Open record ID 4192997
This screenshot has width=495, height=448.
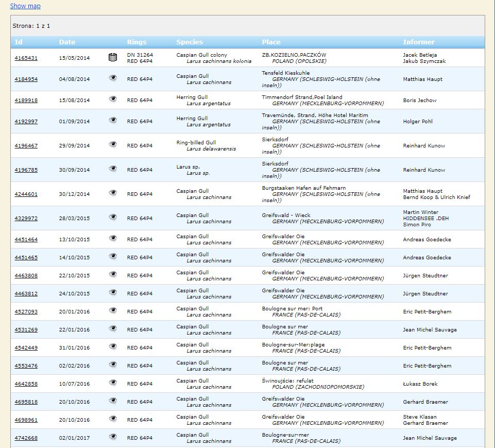click(26, 122)
